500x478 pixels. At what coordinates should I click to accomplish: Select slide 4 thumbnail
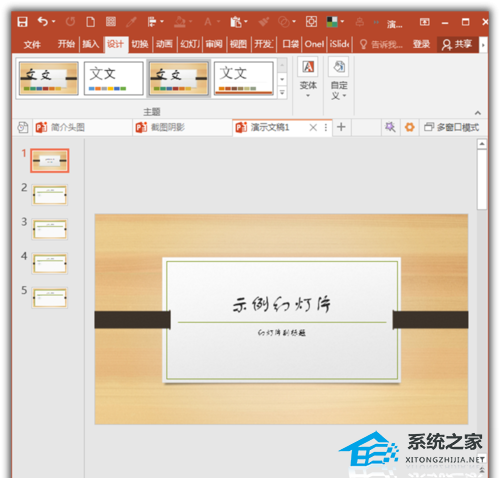pyautogui.click(x=50, y=263)
